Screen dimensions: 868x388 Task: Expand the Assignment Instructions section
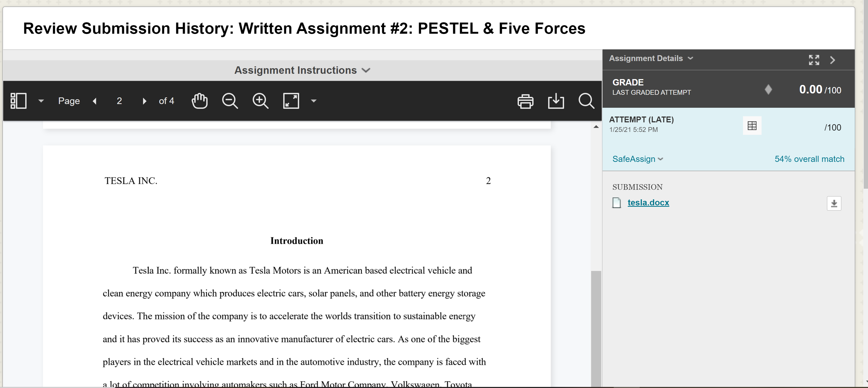(302, 70)
